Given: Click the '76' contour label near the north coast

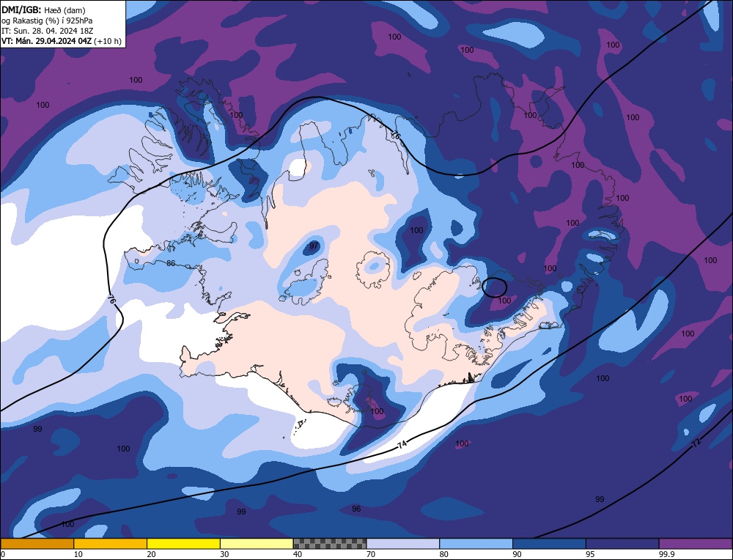Looking at the screenshot, I should pyautogui.click(x=396, y=136).
